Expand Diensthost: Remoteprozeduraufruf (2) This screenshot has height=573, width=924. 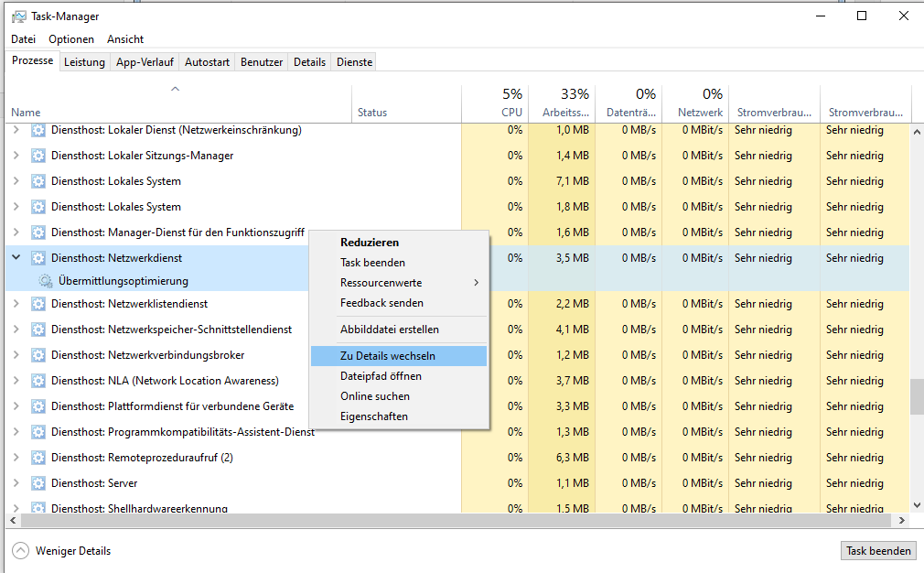16,458
